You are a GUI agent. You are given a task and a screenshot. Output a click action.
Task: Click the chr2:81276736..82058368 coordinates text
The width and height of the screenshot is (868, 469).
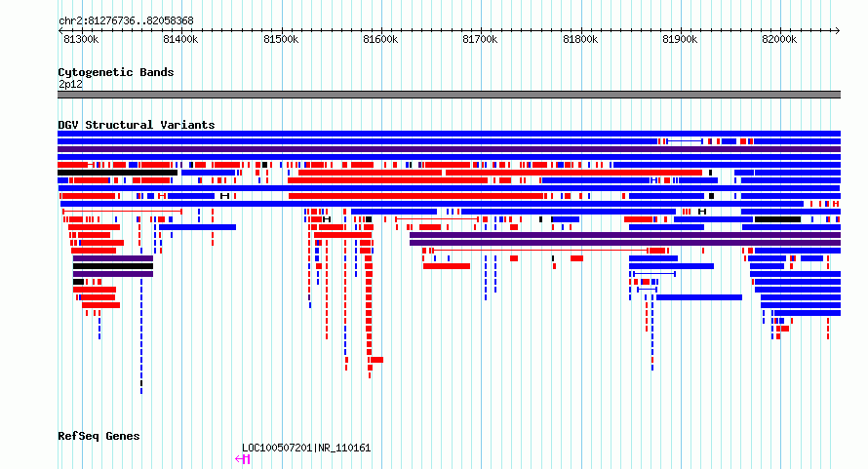pos(126,20)
